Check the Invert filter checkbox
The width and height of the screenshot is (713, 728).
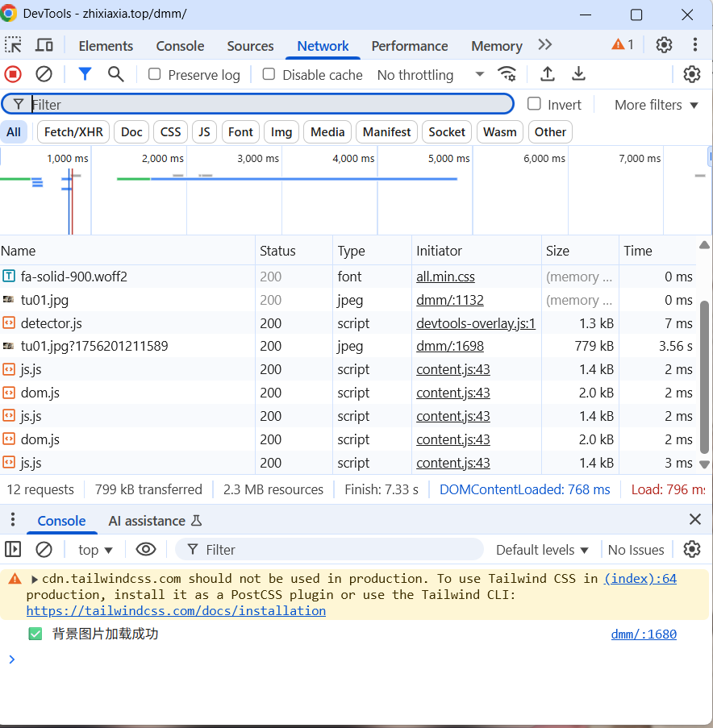534,104
